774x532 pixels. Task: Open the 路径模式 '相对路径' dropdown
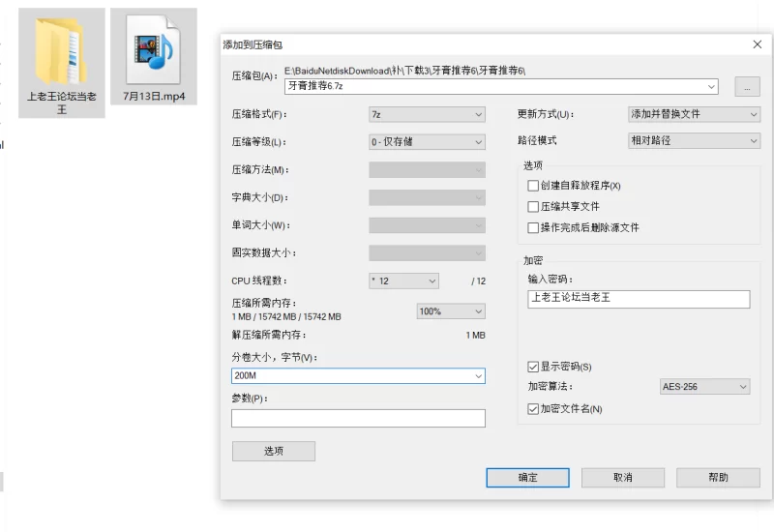tap(694, 140)
